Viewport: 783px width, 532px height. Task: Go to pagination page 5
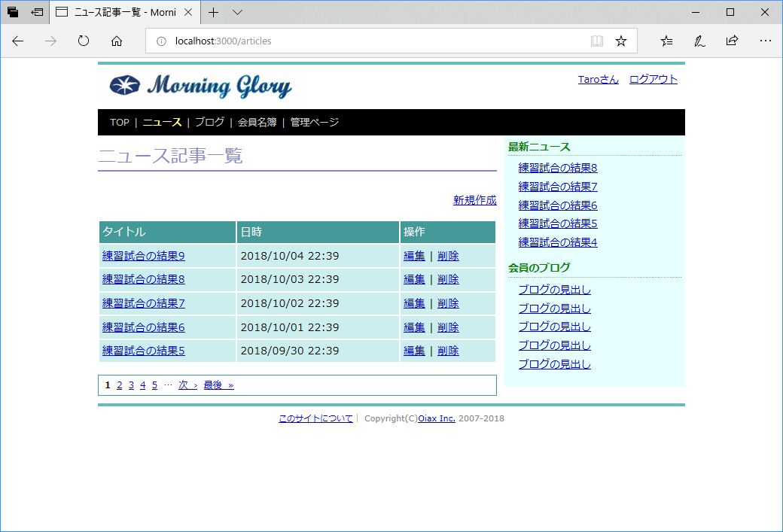tap(155, 385)
